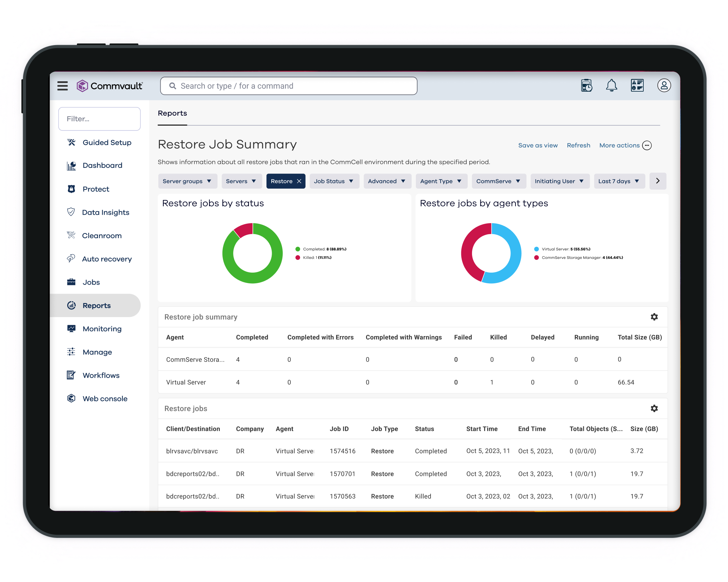The image size is (728, 582).
Task: Open Guided Setup in sidebar
Action: (107, 142)
